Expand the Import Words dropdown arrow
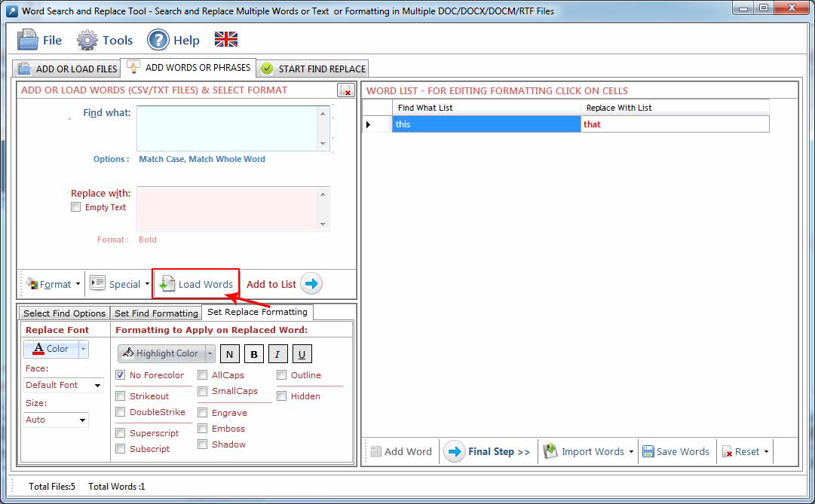The image size is (815, 504). [632, 452]
